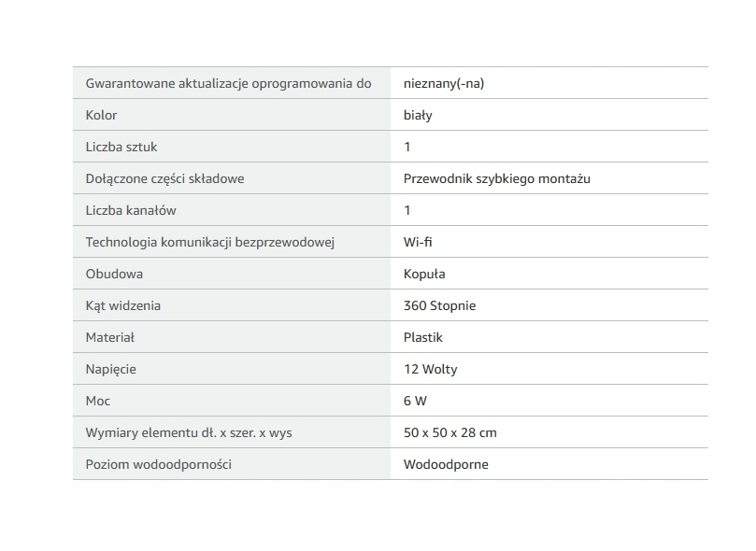The width and height of the screenshot is (756, 551).
Task: Click 'Technologia komunikacji bezprzewodowej' label
Action: (210, 242)
